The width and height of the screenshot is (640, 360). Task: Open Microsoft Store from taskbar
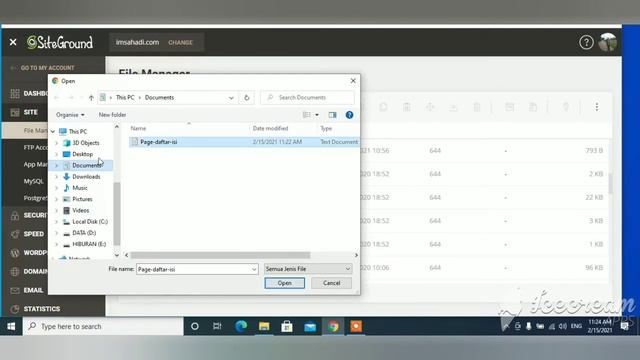pos(287,326)
